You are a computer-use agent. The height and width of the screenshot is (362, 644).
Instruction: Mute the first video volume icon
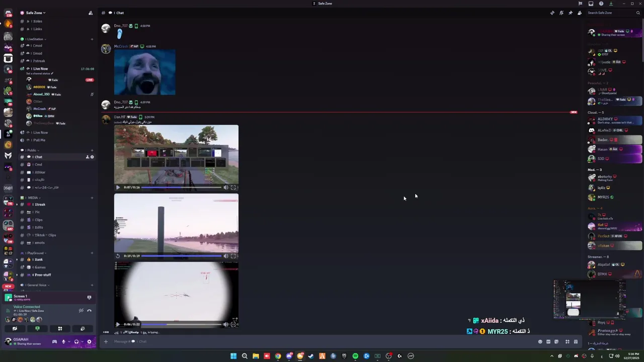(226, 188)
